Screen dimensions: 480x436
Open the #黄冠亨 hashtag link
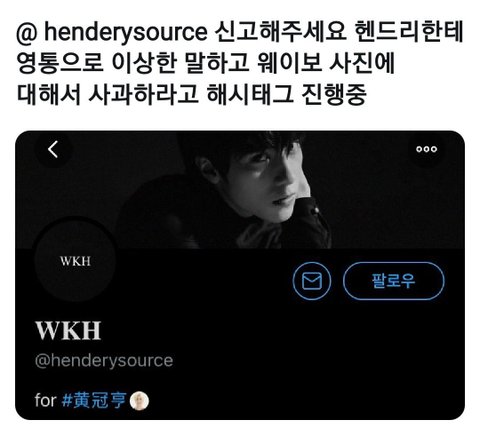(x=94, y=400)
